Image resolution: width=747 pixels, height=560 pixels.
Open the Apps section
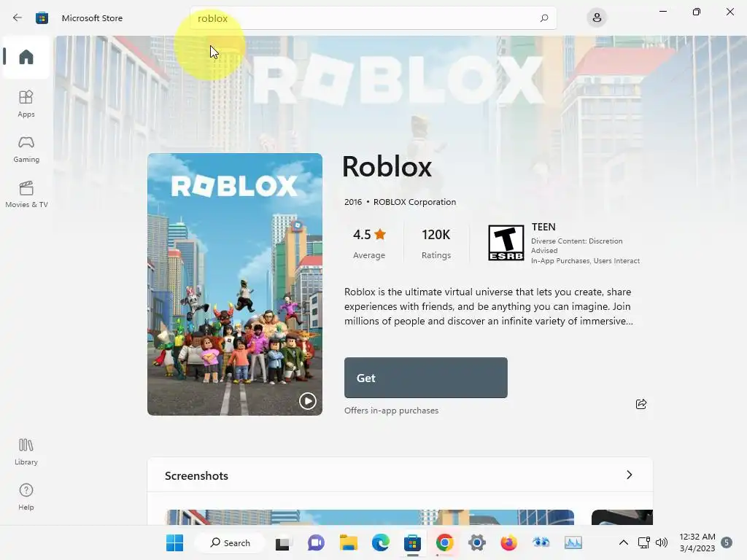(x=26, y=104)
